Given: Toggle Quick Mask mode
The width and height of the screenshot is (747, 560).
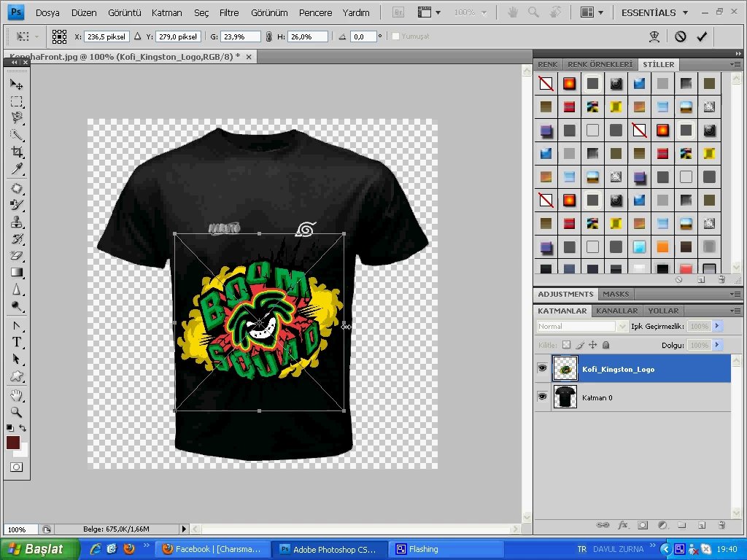Looking at the screenshot, I should click(x=17, y=467).
